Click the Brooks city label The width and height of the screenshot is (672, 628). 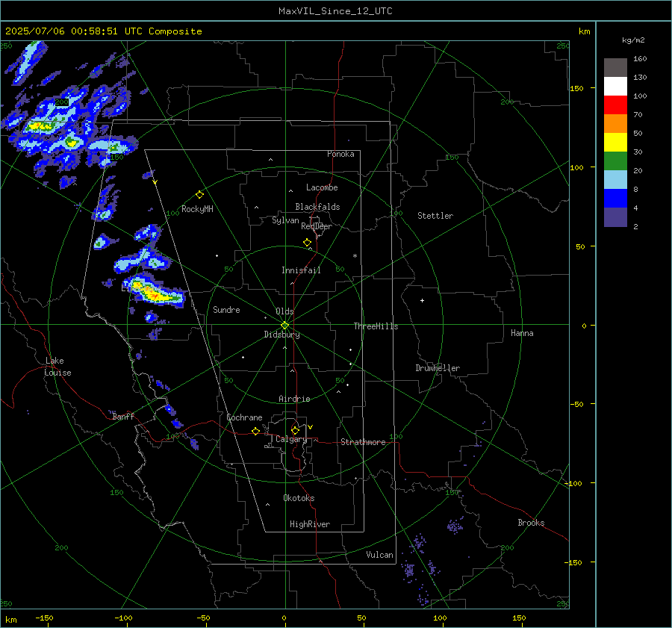coord(531,523)
